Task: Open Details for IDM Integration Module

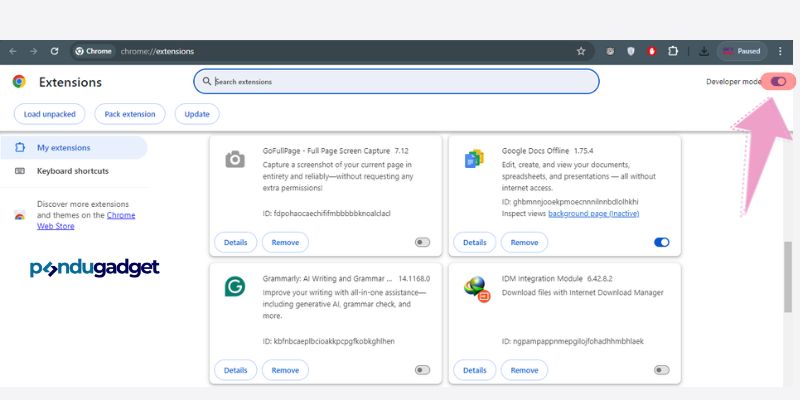Action: (x=474, y=370)
